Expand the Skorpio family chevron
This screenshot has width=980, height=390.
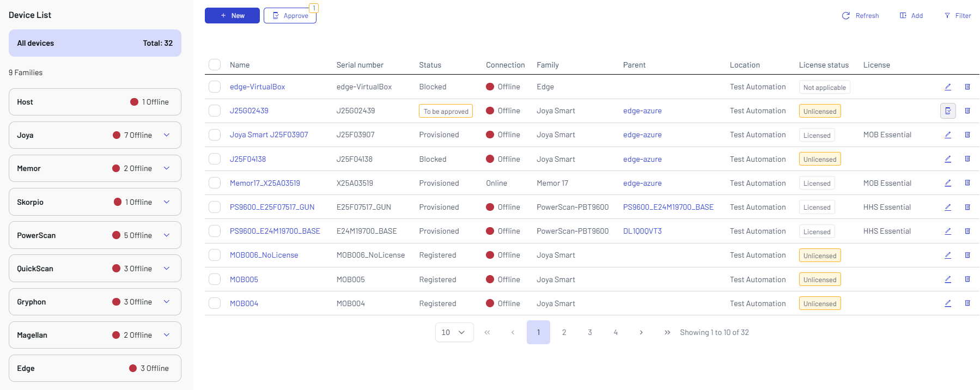point(167,202)
